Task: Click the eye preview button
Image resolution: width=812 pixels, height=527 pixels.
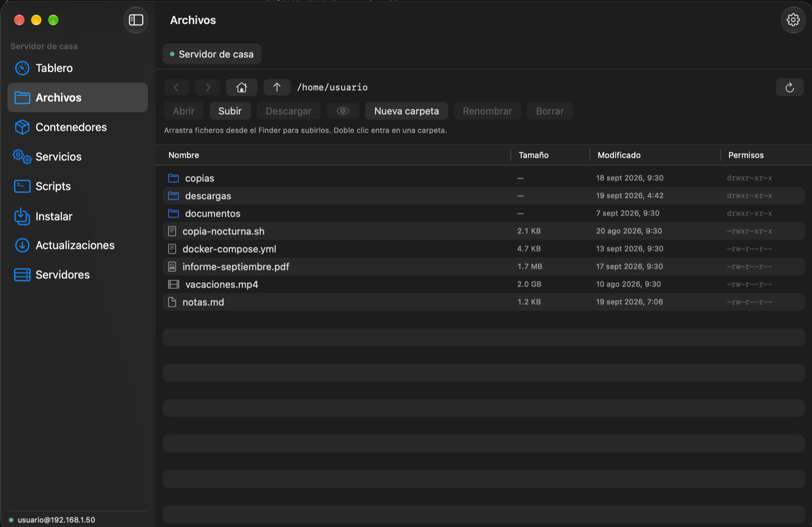Action: pos(343,111)
